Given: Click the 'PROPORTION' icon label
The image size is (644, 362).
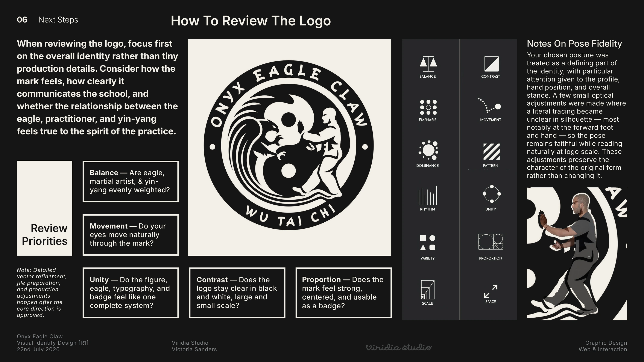Looking at the screenshot, I should (x=491, y=258).
